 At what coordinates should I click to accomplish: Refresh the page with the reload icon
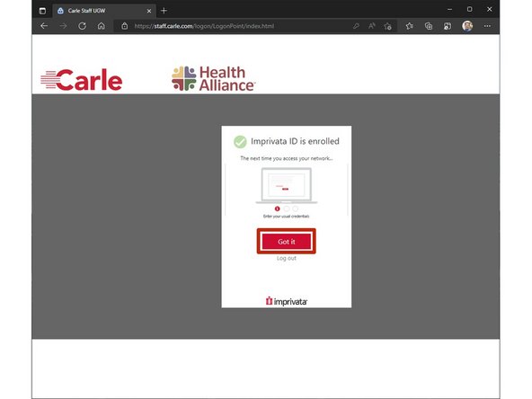click(x=82, y=26)
